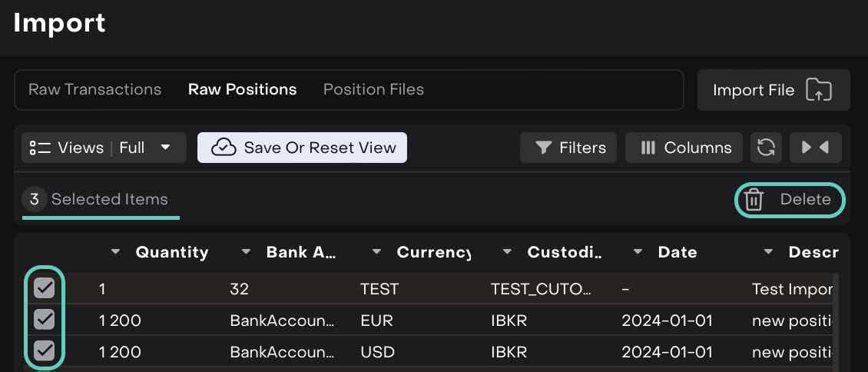The height and width of the screenshot is (372, 868).
Task: Click the funnel Filters icon
Action: point(544,148)
